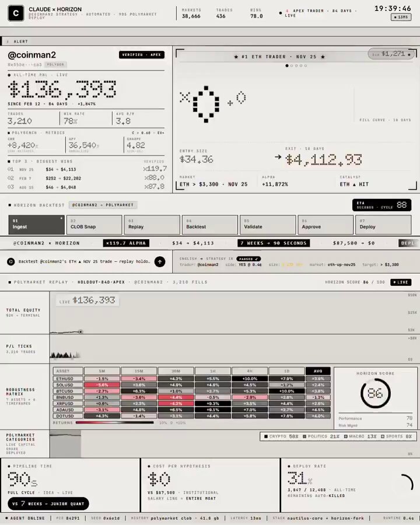The image size is (420, 525).
Task: Click the all-time PNL $136,393 figure
Action: [62, 90]
